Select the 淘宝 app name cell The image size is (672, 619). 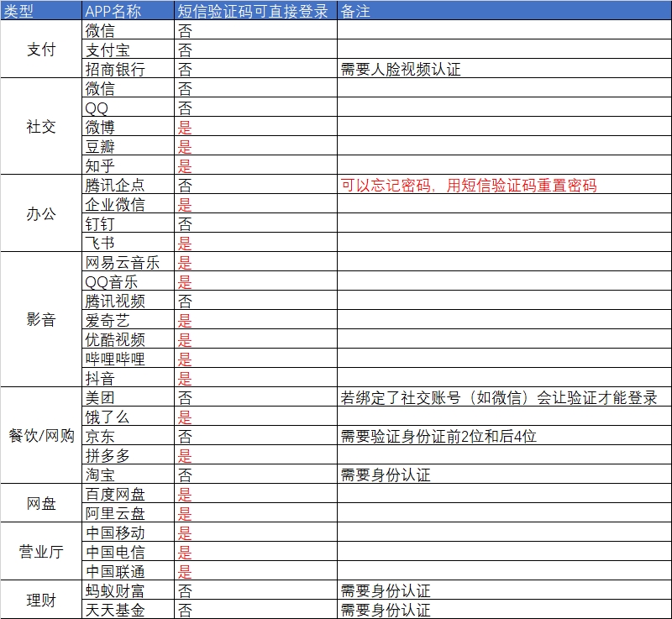coord(129,474)
